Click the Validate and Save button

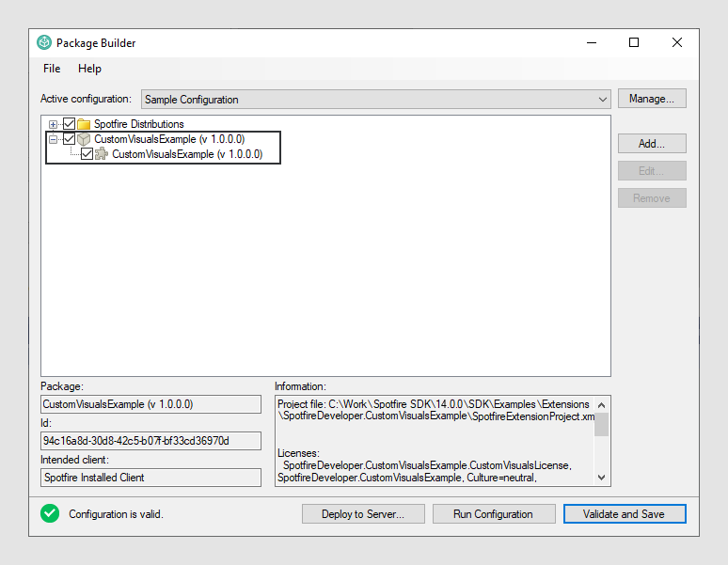click(x=625, y=514)
